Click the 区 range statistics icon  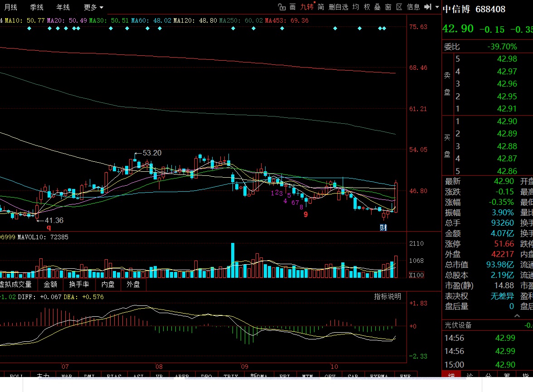[399, 7]
